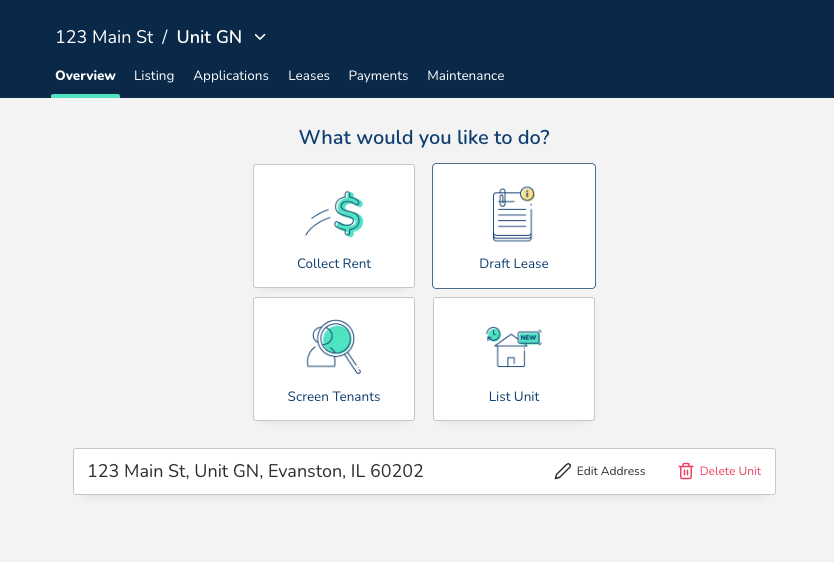Click the Unit GN header text
This screenshot has width=834, height=562.
tap(209, 37)
